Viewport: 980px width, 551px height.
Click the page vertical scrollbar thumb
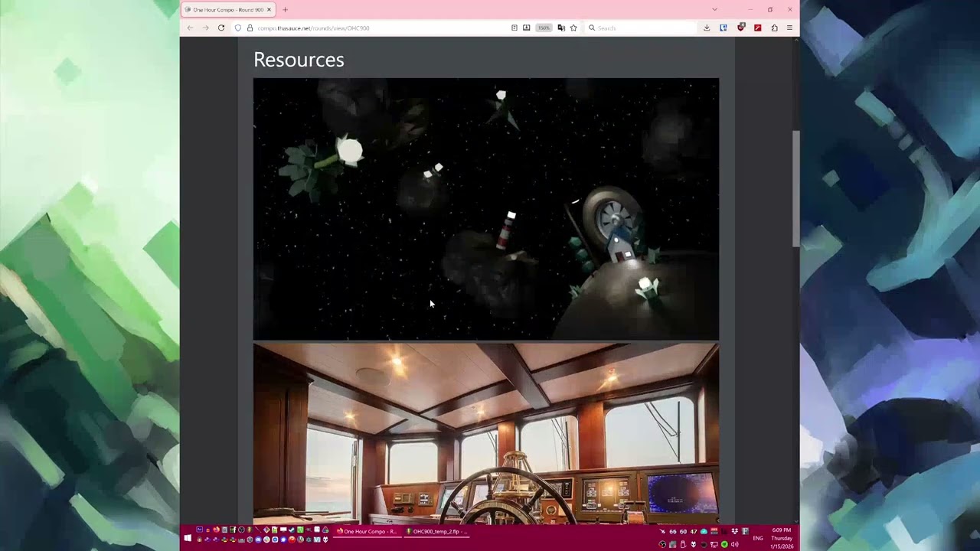pos(795,188)
